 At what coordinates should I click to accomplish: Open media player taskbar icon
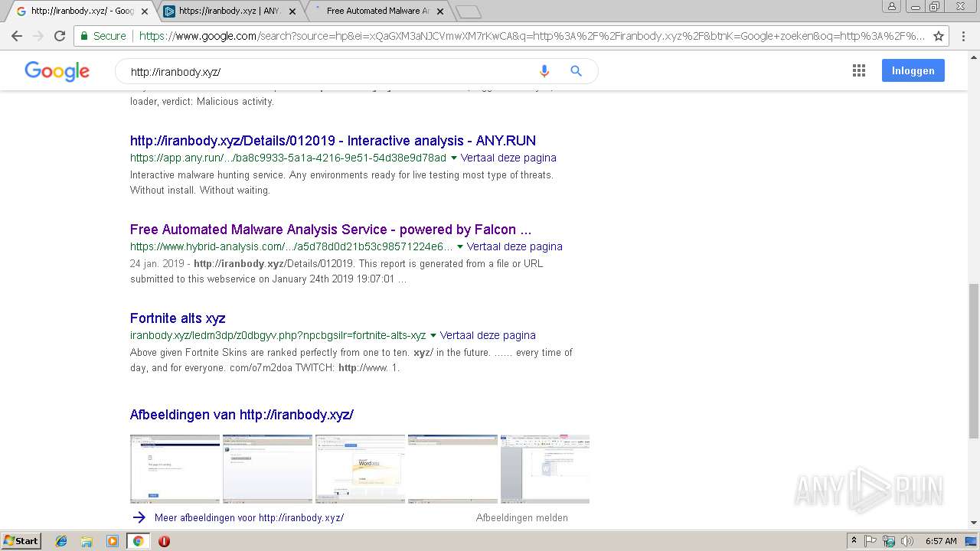(x=113, y=541)
